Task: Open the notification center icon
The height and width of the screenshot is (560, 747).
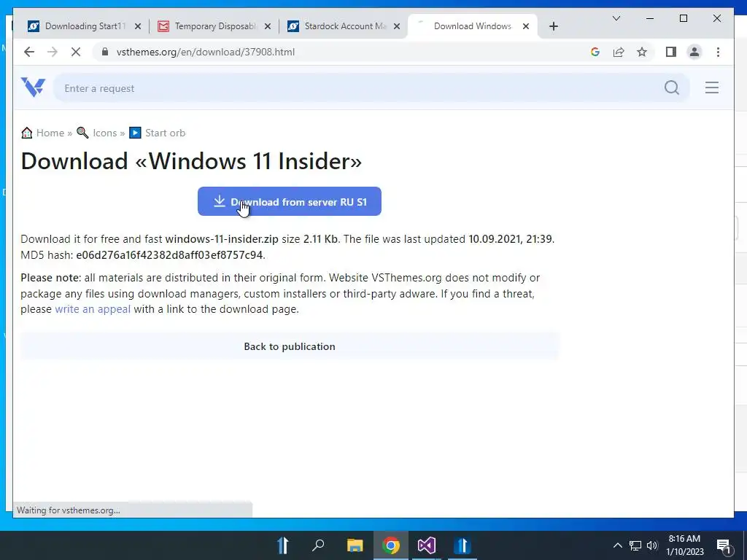Action: (724, 545)
